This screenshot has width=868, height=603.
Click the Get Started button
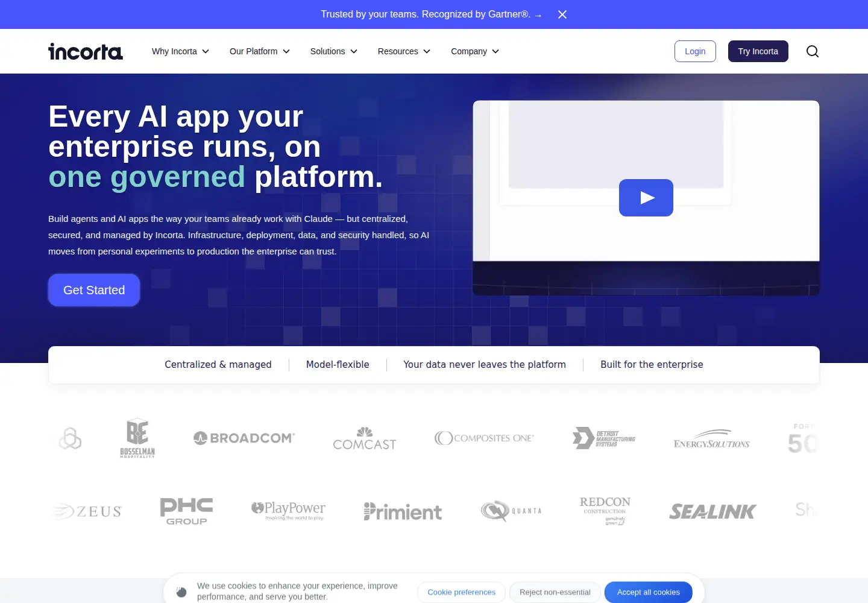tap(94, 290)
